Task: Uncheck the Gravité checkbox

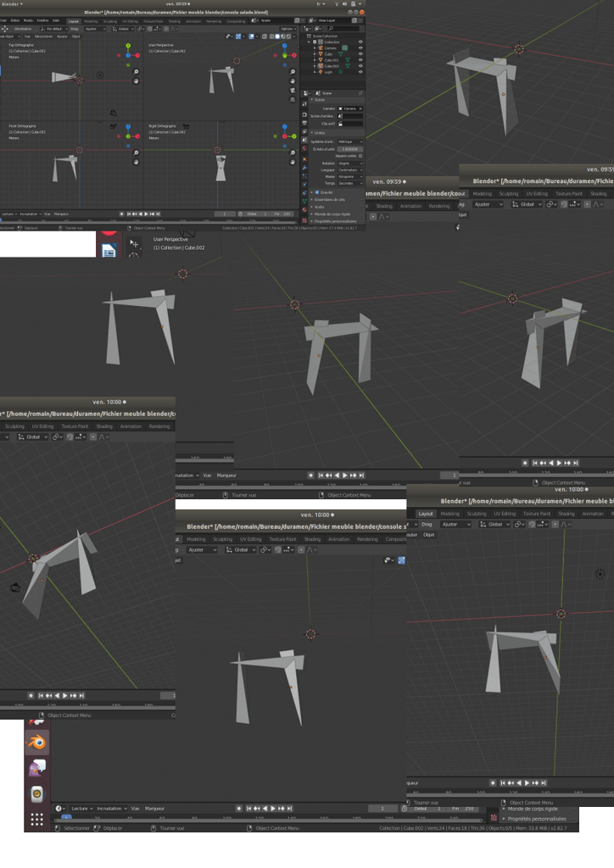Action: pyautogui.click(x=318, y=192)
